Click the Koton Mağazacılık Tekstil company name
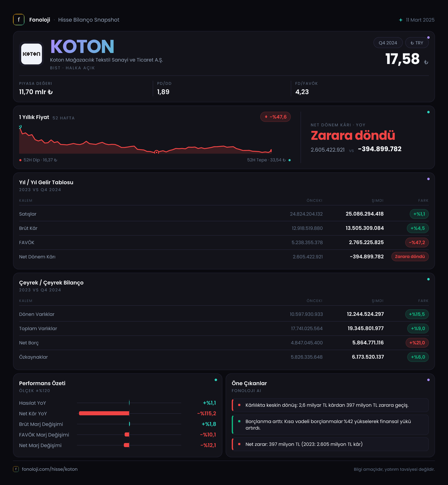This screenshot has width=448, height=485. pos(107,60)
